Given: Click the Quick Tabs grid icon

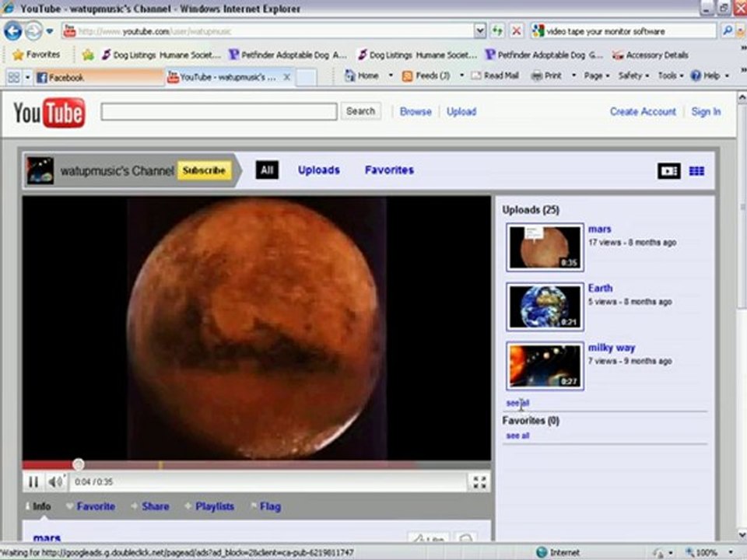Looking at the screenshot, I should point(14,77).
